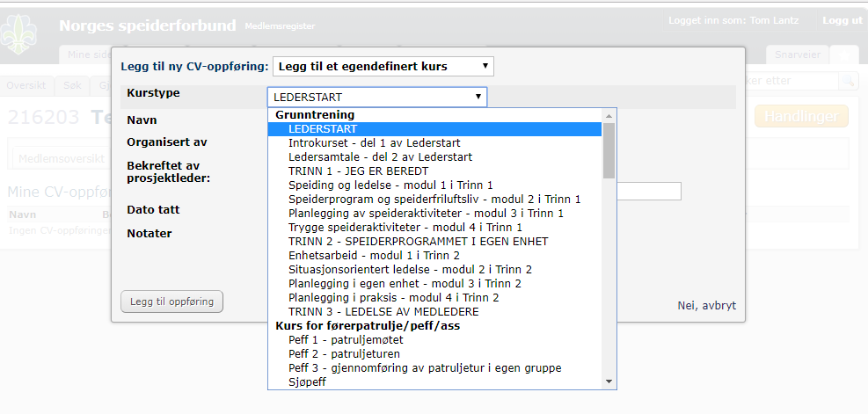The width and height of the screenshot is (868, 414).
Task: Click scroll-down arrow of the course list
Action: coord(609,381)
